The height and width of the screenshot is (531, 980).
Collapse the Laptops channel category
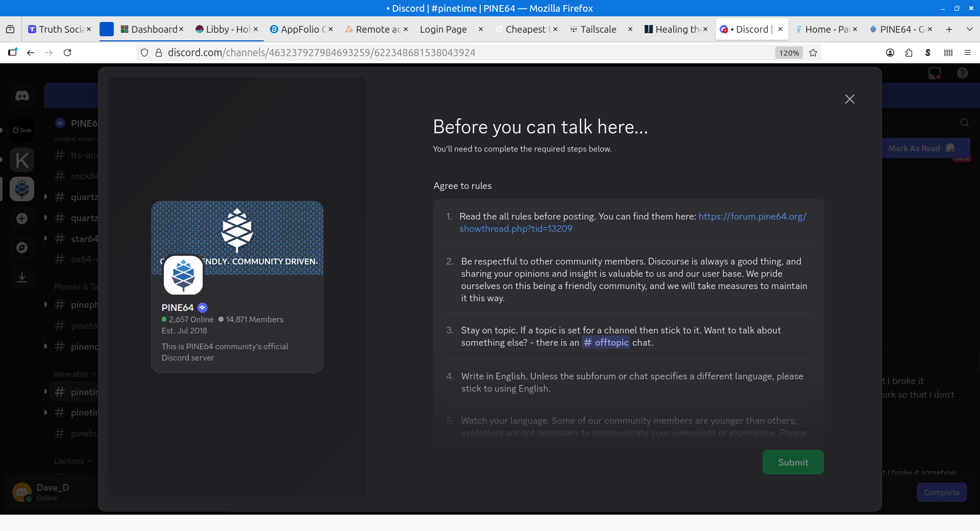pyautogui.click(x=73, y=461)
